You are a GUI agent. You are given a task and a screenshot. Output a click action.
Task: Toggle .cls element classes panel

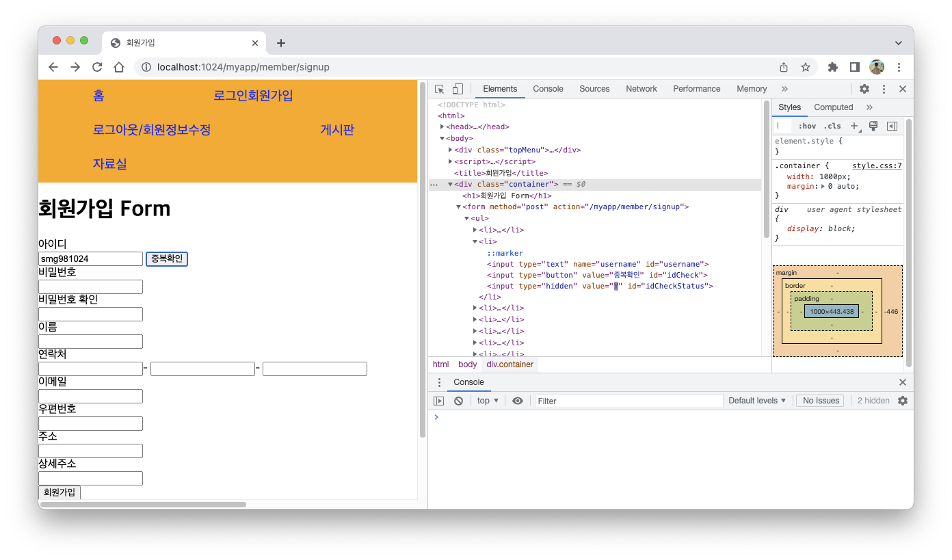(832, 126)
